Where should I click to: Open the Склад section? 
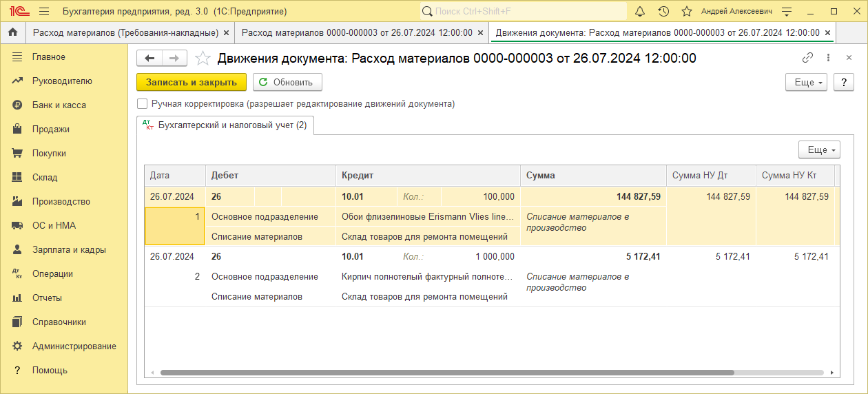[x=45, y=177]
